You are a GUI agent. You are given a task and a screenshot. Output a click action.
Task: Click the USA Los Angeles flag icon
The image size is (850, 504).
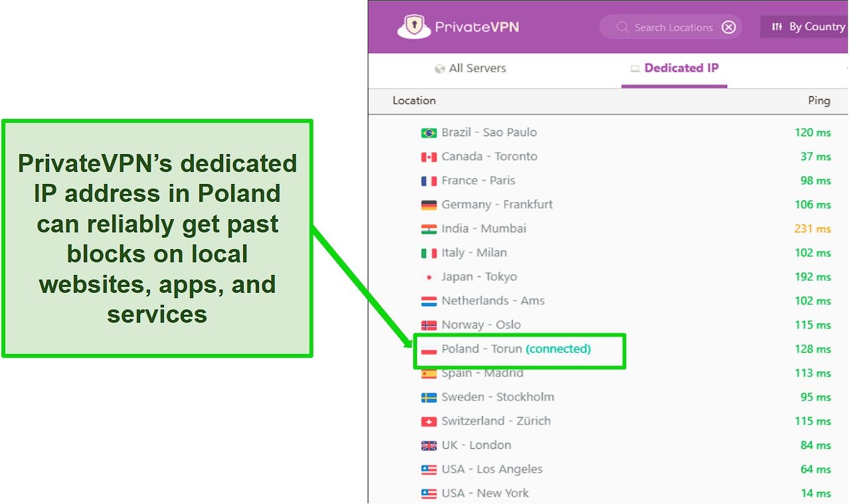pos(429,469)
